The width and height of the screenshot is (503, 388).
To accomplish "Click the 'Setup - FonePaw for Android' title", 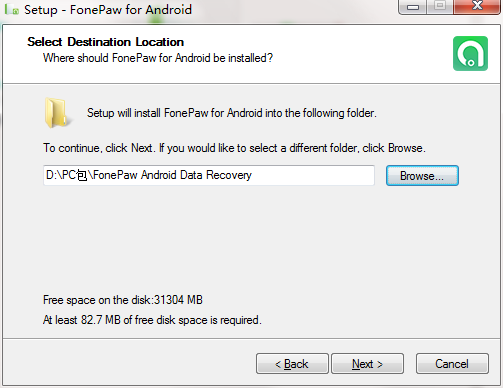I will pyautogui.click(x=108, y=10).
